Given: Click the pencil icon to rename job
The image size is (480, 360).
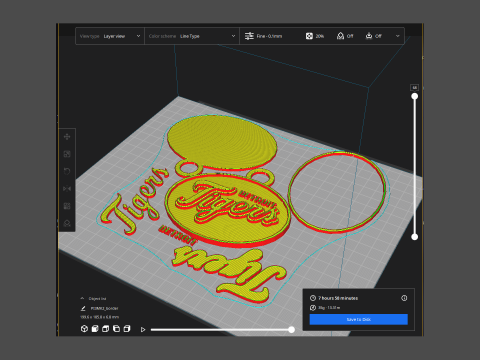Looking at the screenshot, I should click(x=83, y=308).
